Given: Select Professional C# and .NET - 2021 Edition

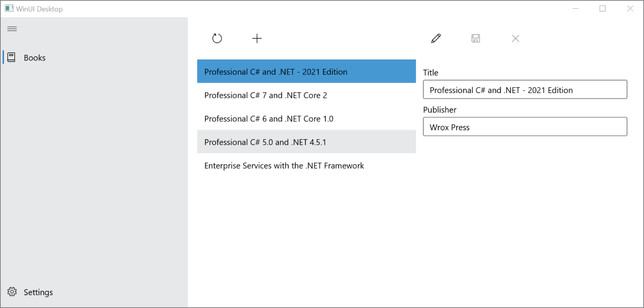Looking at the screenshot, I should coord(306,72).
